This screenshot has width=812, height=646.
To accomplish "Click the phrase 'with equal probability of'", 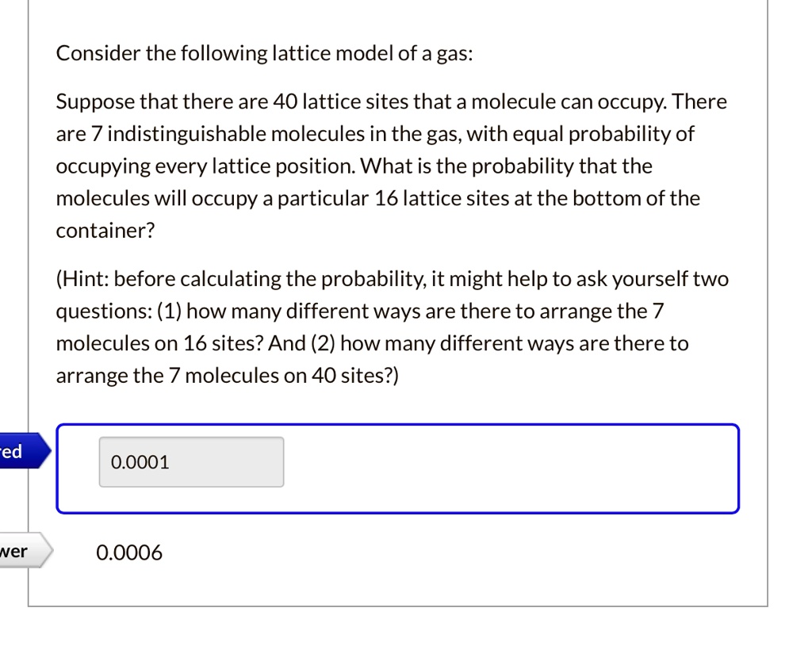I will (x=580, y=135).
